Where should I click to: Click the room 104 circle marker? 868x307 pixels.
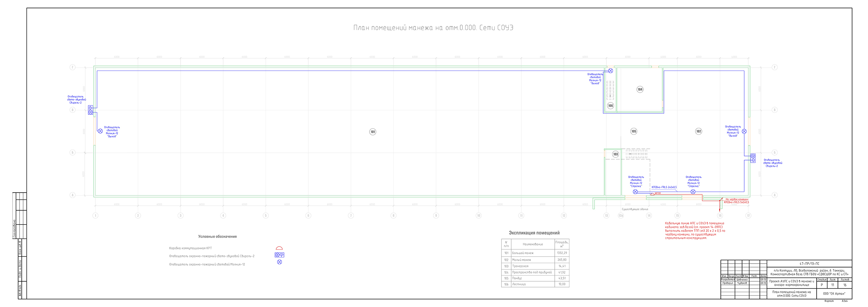point(640,89)
